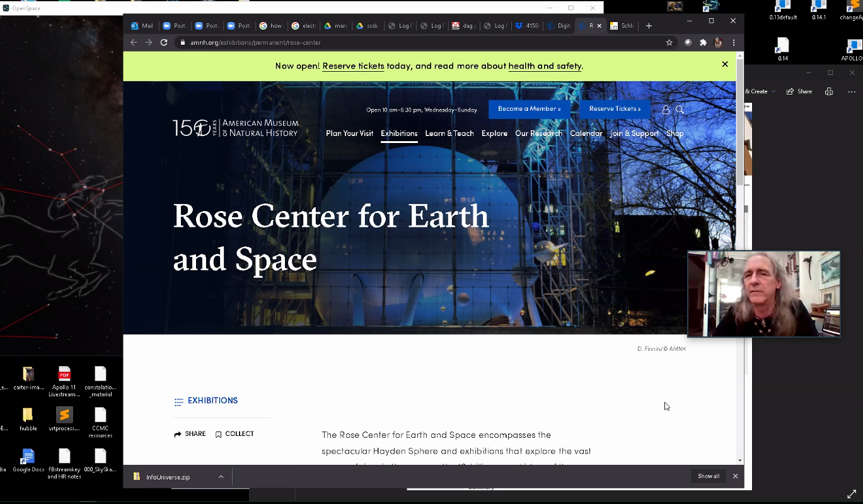Follow the 'Reserve tickets' banner link

[x=353, y=66]
